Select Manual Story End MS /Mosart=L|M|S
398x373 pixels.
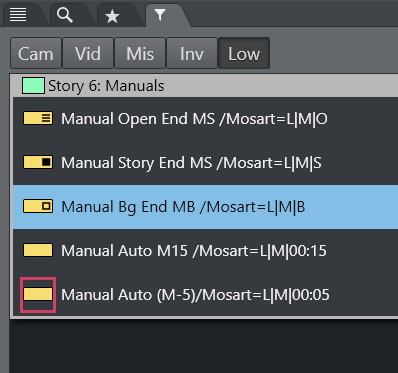point(206,163)
